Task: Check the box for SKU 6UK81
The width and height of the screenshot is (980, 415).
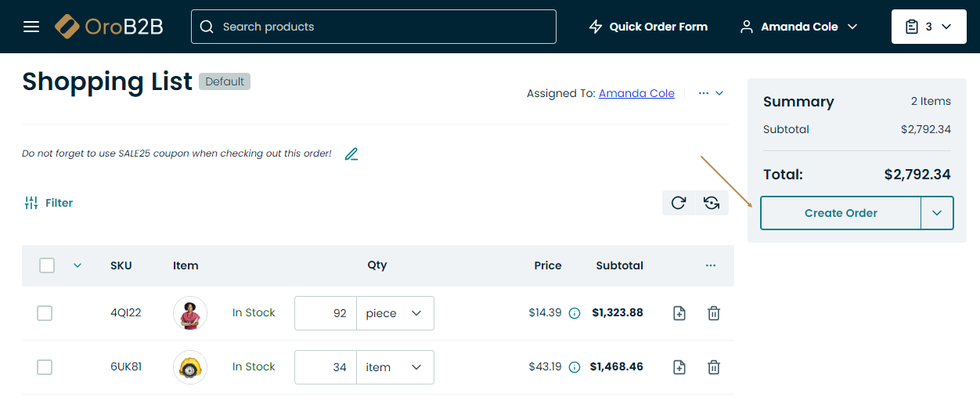Action: (x=45, y=367)
